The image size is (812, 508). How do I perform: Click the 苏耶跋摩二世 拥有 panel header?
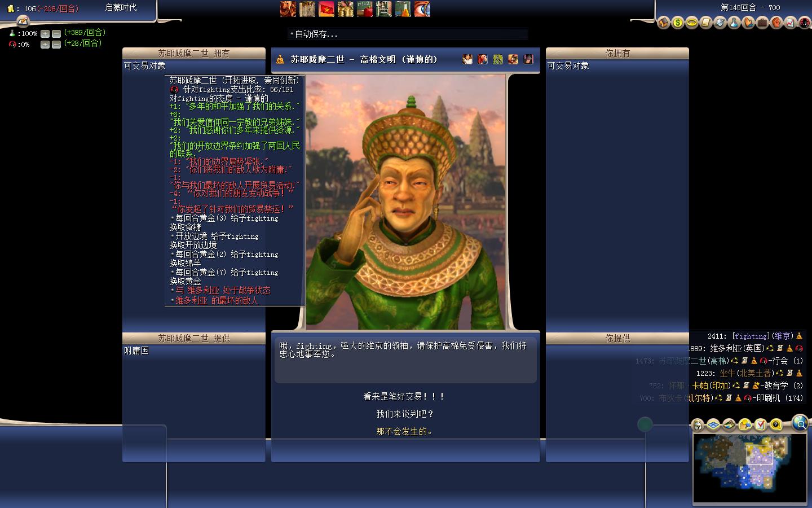(x=194, y=53)
